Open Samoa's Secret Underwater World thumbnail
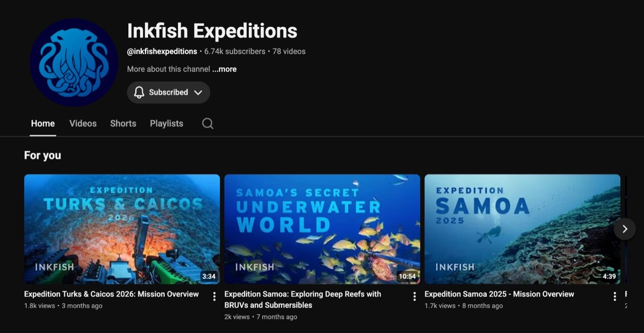The width and height of the screenshot is (644, 333). coord(322,229)
